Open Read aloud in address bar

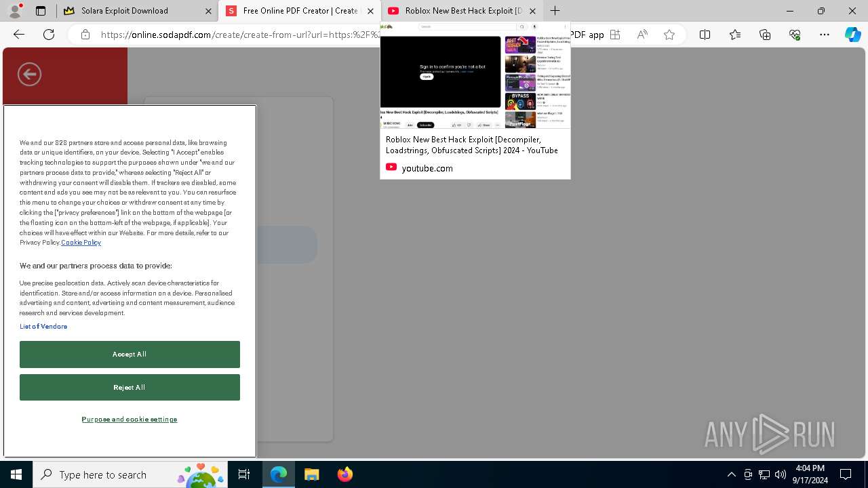(642, 35)
